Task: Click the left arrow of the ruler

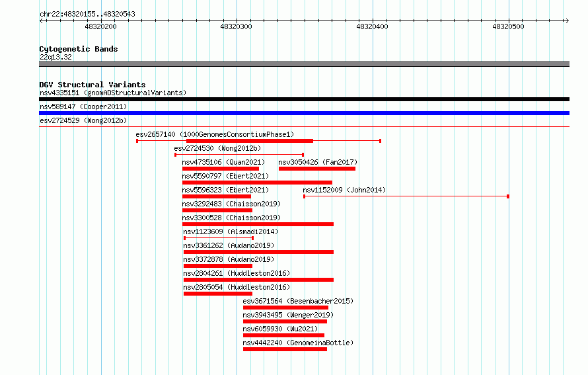Action: [x=42, y=21]
